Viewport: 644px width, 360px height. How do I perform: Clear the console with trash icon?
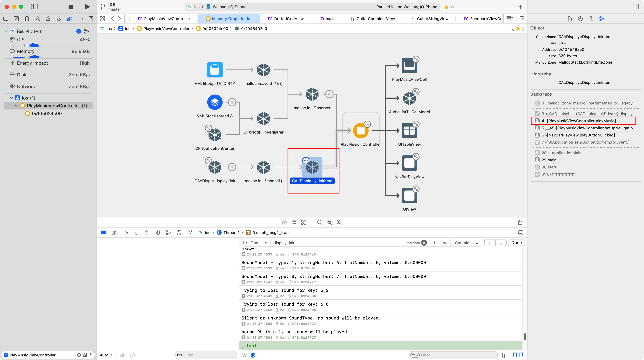[x=503, y=355]
